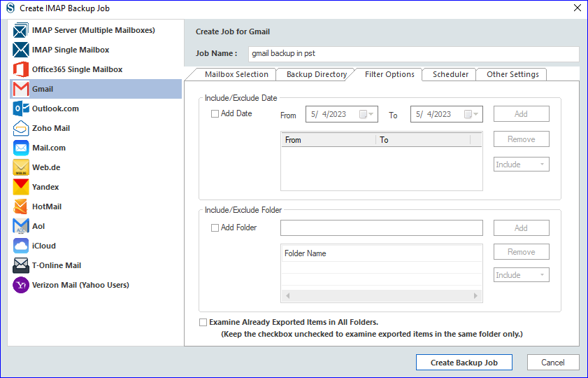This screenshot has width=588, height=378.
Task: Click the Add Folder text field
Action: coord(381,228)
